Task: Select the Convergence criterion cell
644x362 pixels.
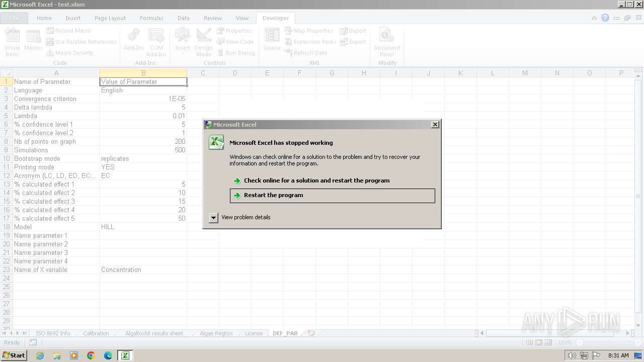Action: coord(56,99)
